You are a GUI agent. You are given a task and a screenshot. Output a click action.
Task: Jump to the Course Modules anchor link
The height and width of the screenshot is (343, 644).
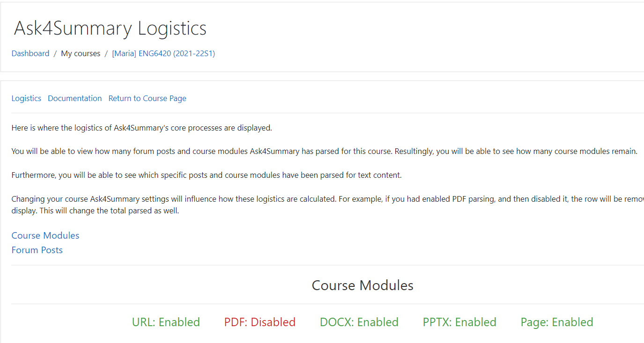(x=45, y=235)
